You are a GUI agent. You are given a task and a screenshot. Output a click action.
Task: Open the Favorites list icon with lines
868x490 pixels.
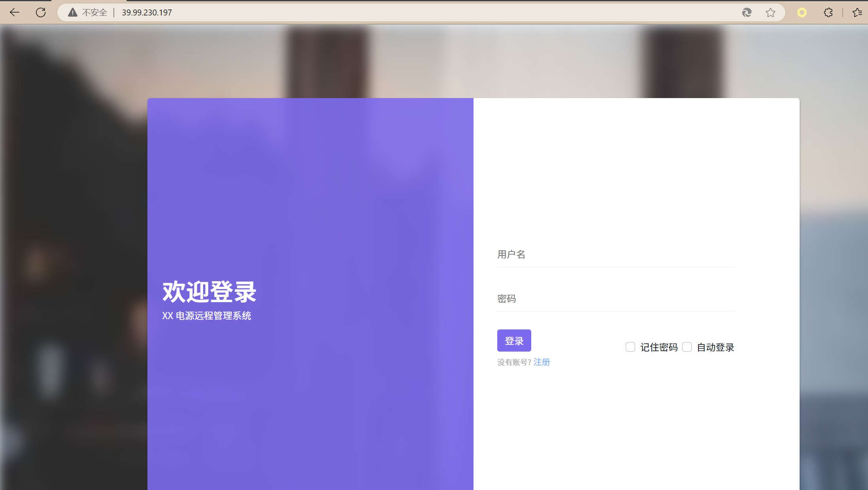pyautogui.click(x=857, y=13)
